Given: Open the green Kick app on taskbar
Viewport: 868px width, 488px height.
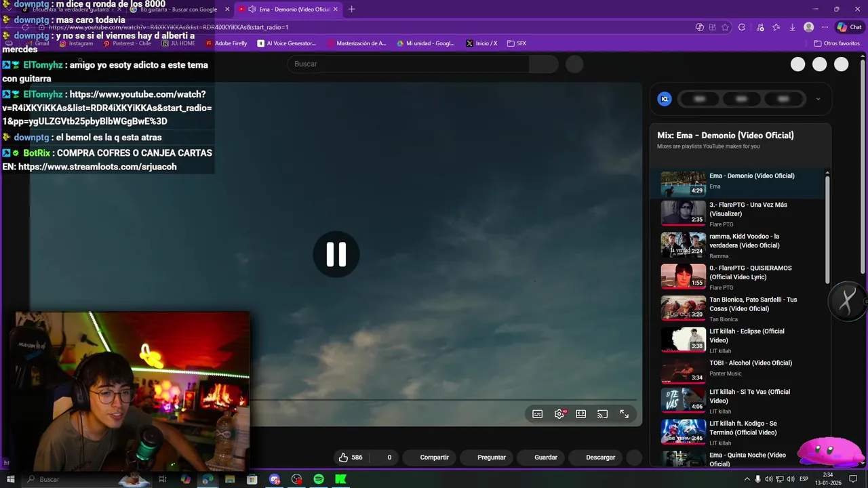Looking at the screenshot, I should click(x=341, y=479).
